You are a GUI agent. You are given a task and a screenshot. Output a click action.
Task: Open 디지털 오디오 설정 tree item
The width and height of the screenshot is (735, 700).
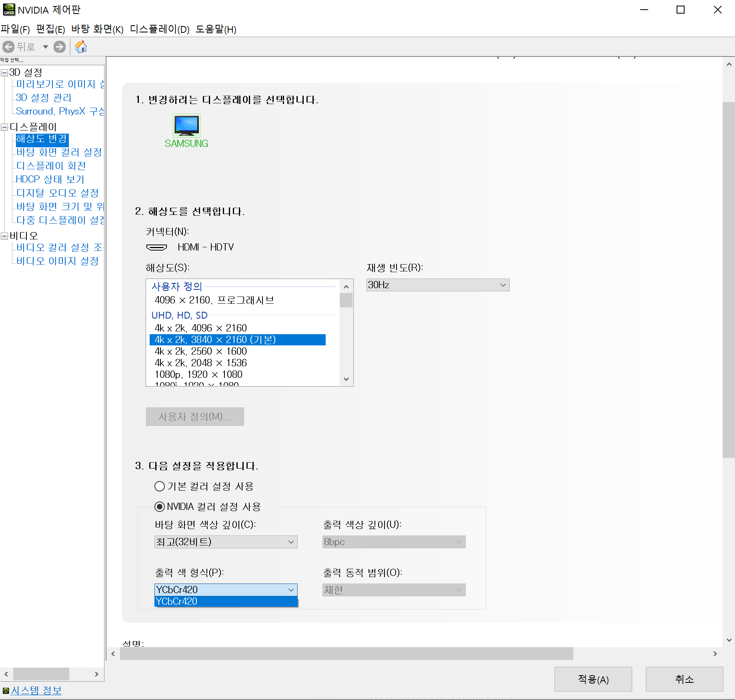[58, 193]
